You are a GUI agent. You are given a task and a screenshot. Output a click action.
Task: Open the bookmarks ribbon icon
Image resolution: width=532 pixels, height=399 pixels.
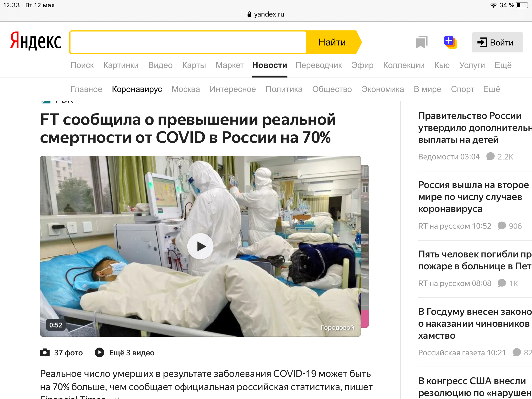[422, 42]
